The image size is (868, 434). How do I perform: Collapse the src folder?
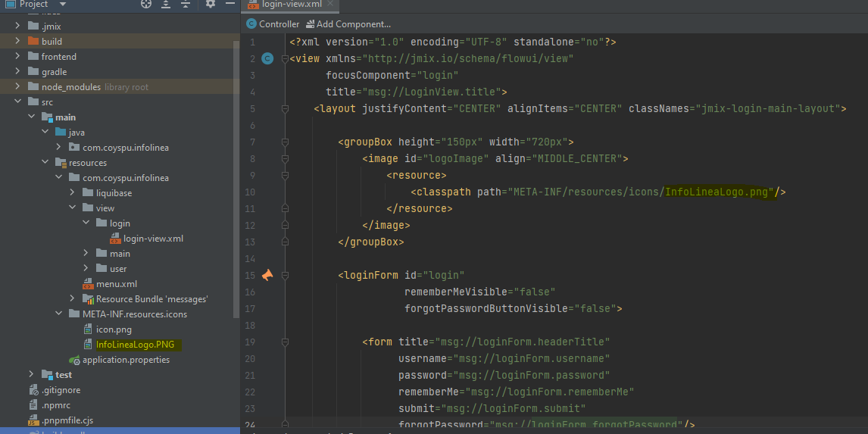17,101
